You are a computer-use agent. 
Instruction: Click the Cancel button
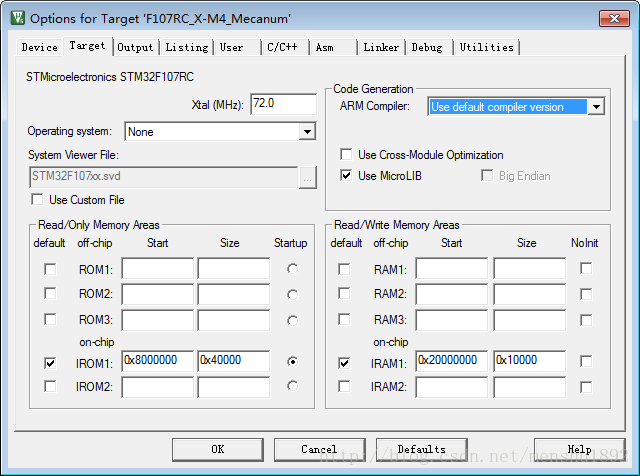click(320, 449)
